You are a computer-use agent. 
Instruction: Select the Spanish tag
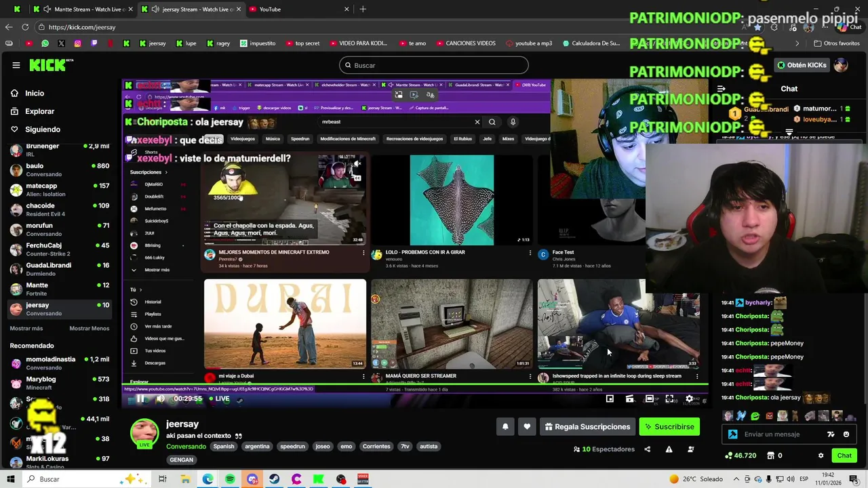224,447
